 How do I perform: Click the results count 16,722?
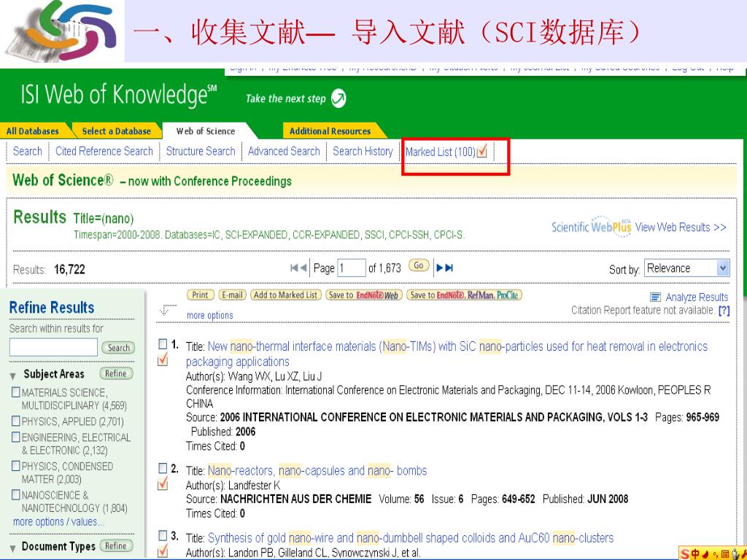pos(69,270)
